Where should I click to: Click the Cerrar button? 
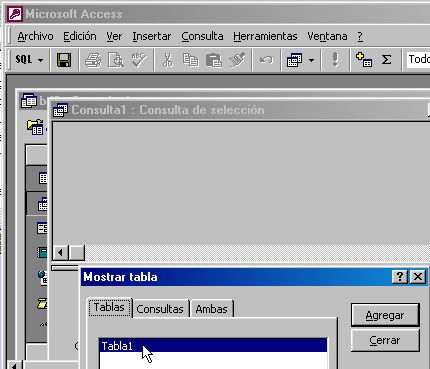pos(385,340)
